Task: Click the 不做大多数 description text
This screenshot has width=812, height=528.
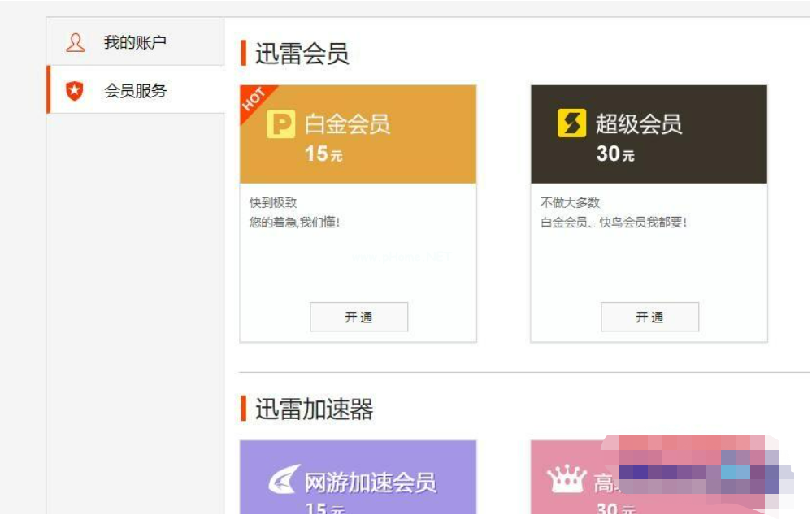Action: [570, 203]
